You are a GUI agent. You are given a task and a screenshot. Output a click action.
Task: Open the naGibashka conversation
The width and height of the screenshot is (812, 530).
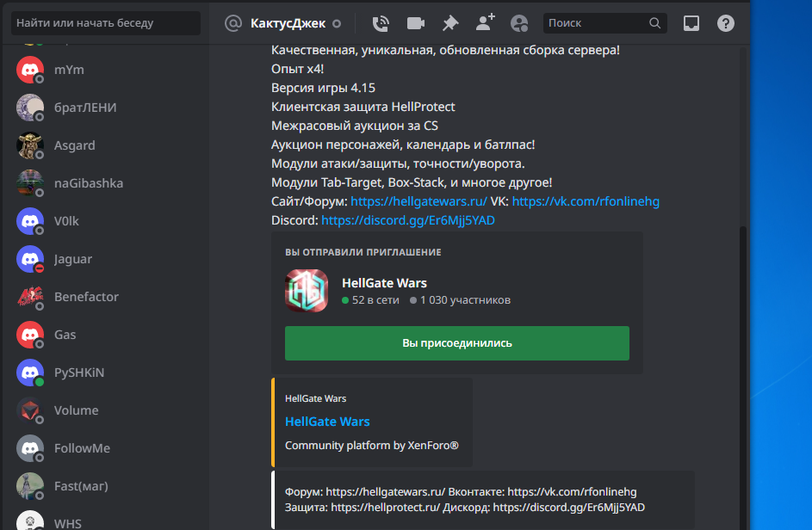click(x=106, y=183)
